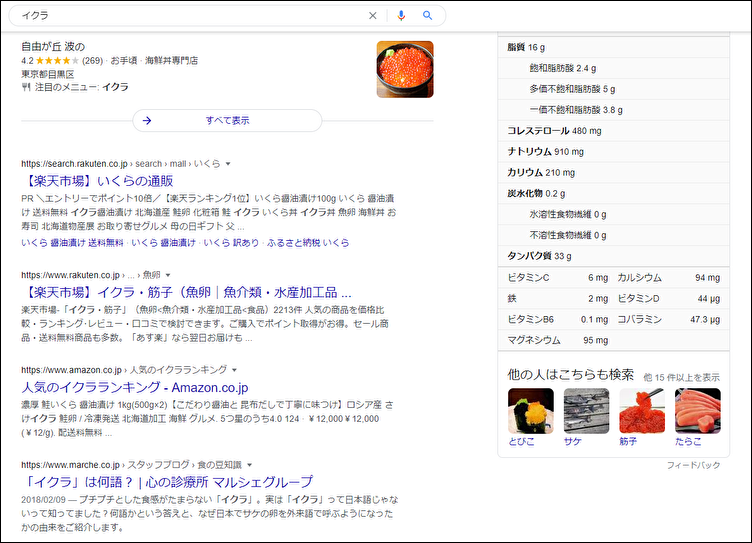Clear the search box with the X icon

click(x=373, y=15)
